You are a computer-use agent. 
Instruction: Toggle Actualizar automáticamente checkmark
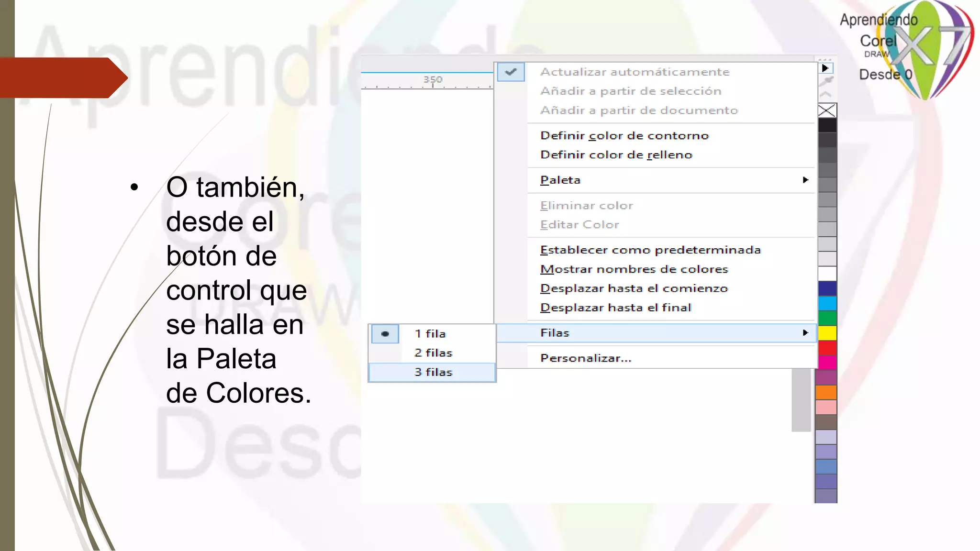tap(511, 72)
